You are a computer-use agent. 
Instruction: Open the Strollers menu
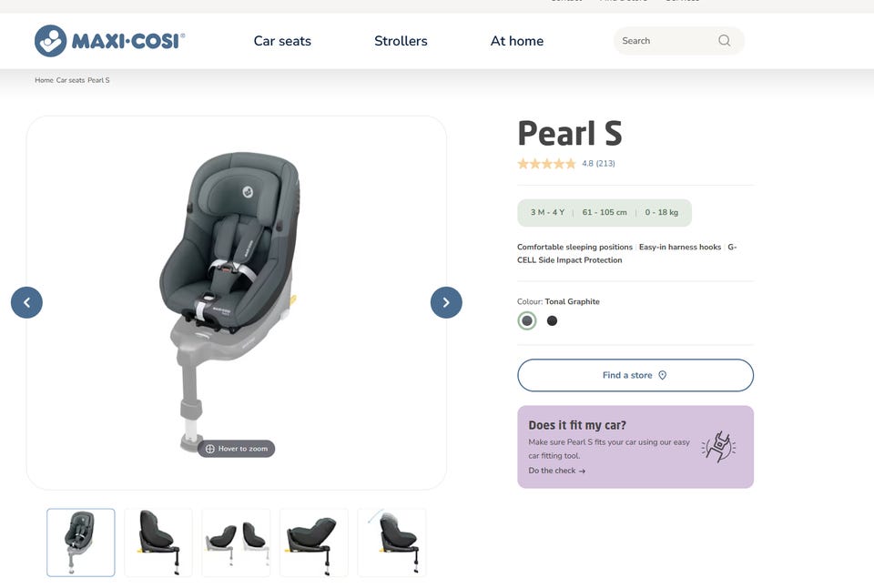point(401,41)
